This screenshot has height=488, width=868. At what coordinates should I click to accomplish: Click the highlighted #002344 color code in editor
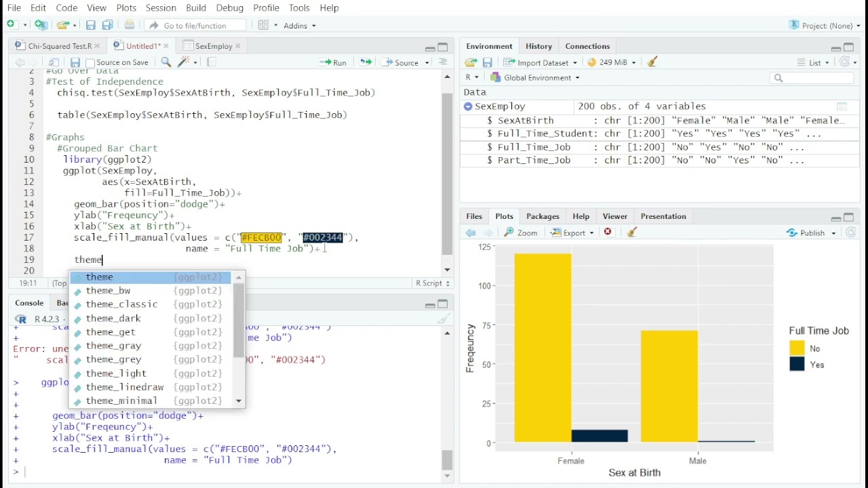pyautogui.click(x=323, y=237)
